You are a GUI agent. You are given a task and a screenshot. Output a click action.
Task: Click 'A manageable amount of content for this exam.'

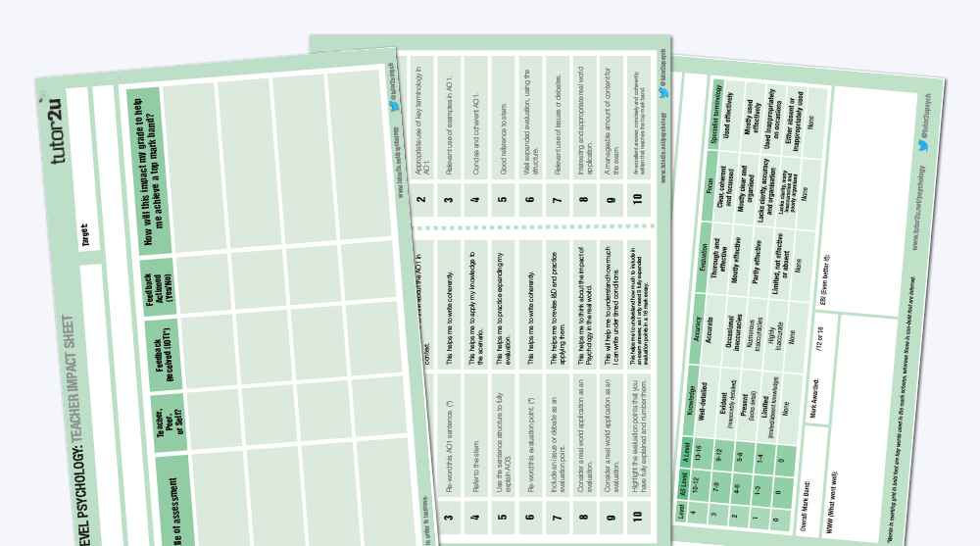click(x=612, y=121)
